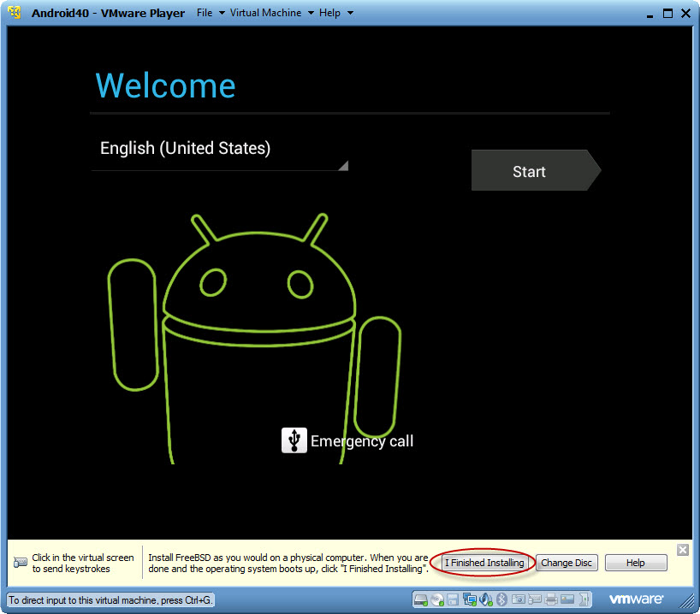Click the window resize grip
This screenshot has width=700, height=614.
(686, 601)
